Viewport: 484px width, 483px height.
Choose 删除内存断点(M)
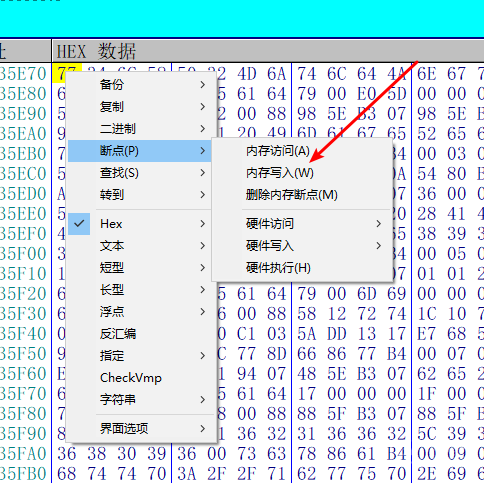click(302, 195)
